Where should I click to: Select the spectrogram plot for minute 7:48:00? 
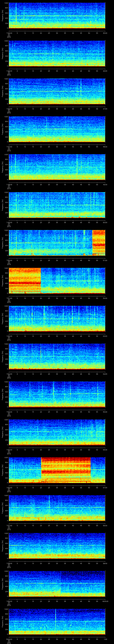(x=57, y=167)
